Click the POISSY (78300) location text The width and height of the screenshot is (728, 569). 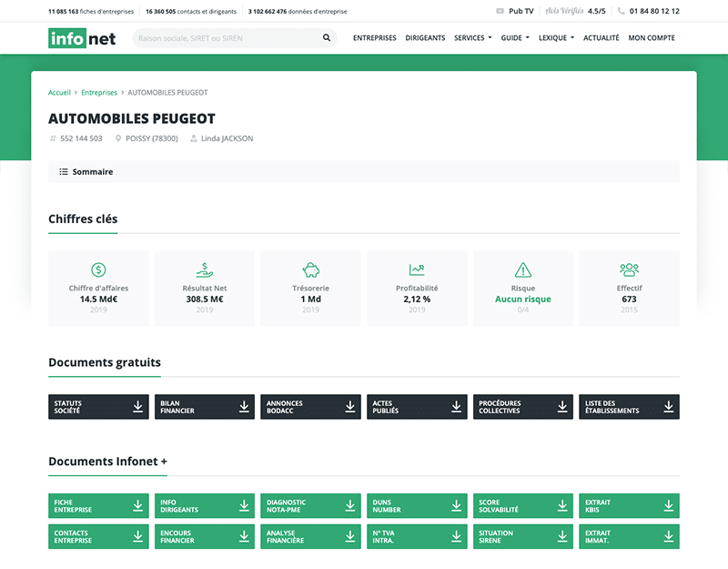click(152, 138)
